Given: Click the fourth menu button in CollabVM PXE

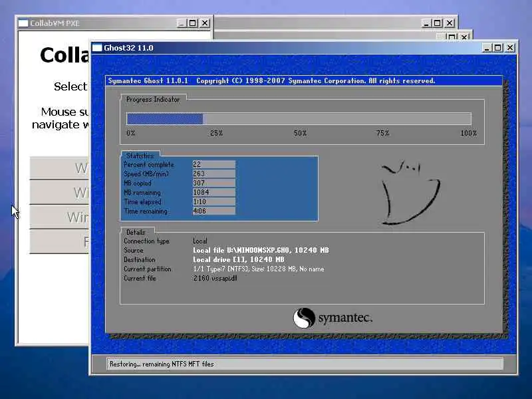Looking at the screenshot, I should (x=59, y=241).
